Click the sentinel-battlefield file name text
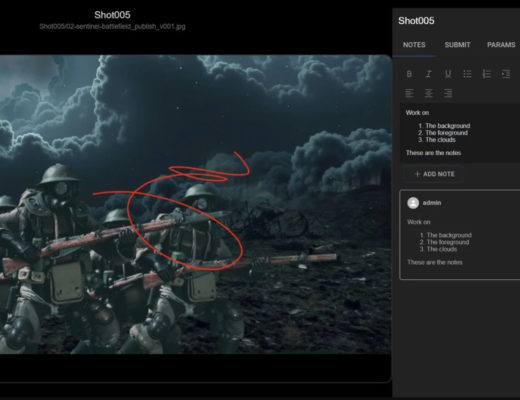This screenshot has height=400, width=520. point(112,26)
